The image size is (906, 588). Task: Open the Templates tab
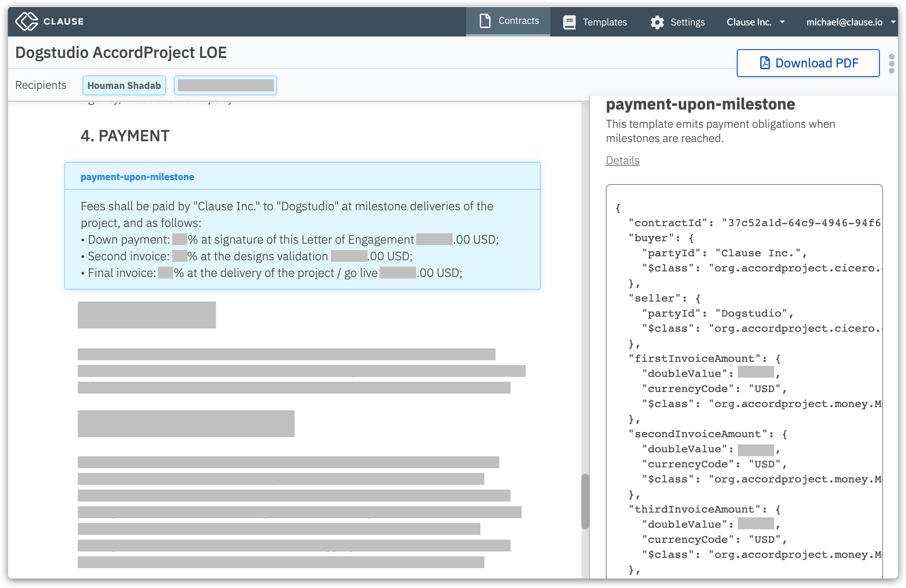point(604,22)
